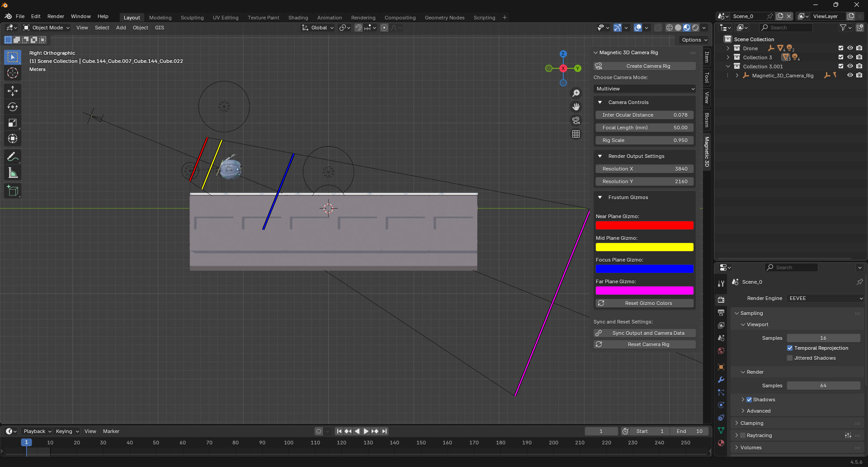The width and height of the screenshot is (868, 467).
Task: Open the World properties tab icon
Action: (721, 351)
